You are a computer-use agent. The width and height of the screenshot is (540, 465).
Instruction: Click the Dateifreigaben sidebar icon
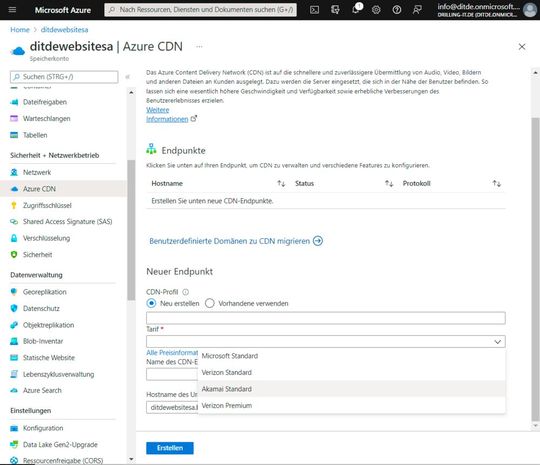click(14, 102)
